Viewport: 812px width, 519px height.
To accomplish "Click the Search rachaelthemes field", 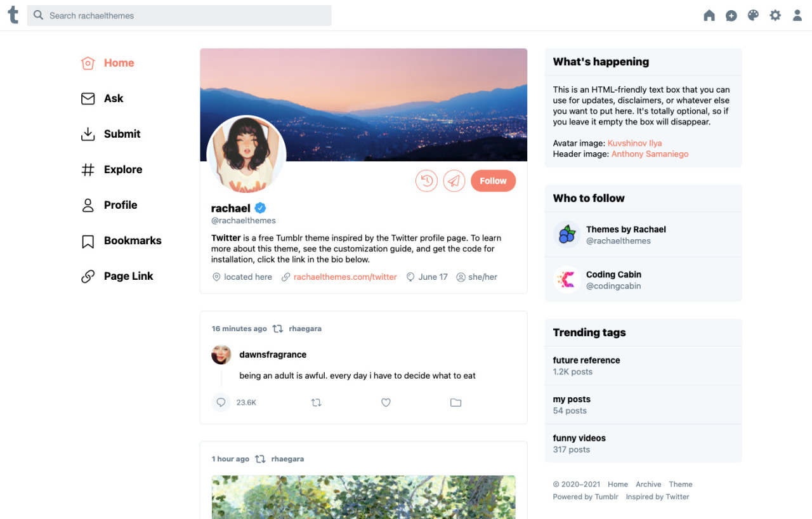I will point(179,15).
